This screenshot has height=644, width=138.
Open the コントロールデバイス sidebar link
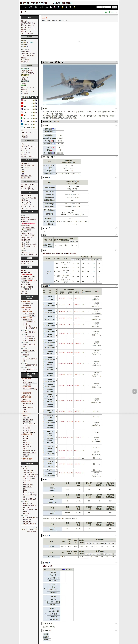pyautogui.click(x=27, y=27)
